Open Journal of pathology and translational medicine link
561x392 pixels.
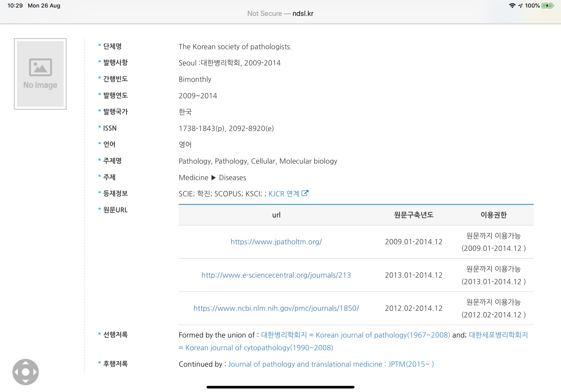point(331,364)
